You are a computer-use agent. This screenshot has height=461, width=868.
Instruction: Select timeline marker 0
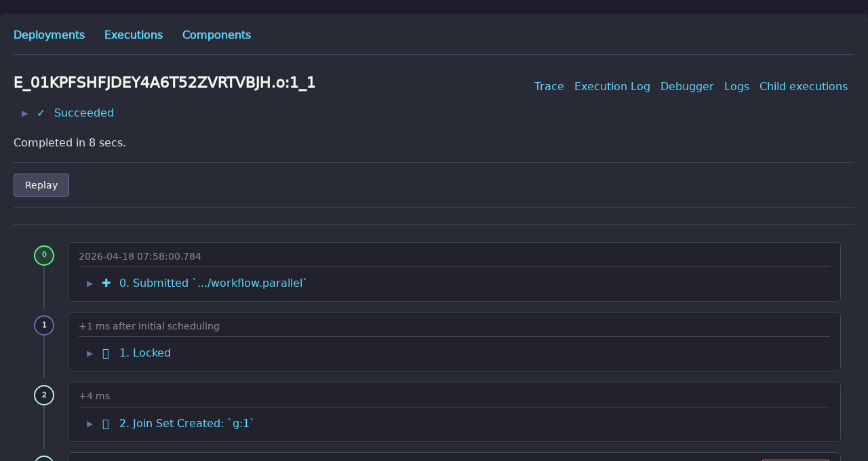(44, 256)
